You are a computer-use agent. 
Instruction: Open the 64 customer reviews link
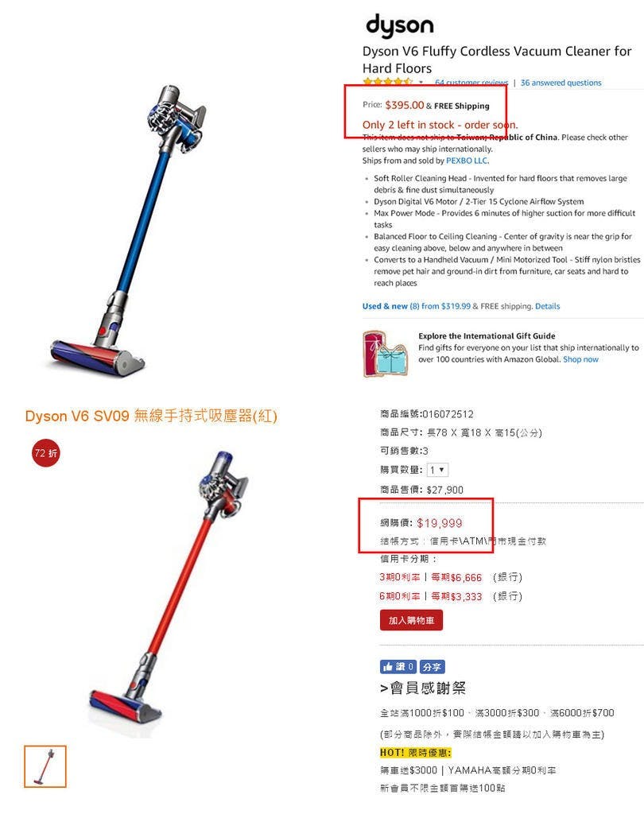coord(471,83)
